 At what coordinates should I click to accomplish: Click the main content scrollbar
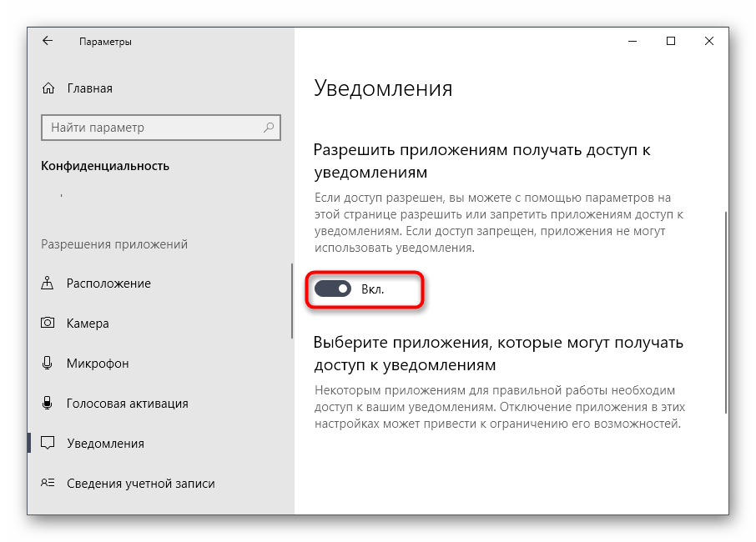[725, 312]
